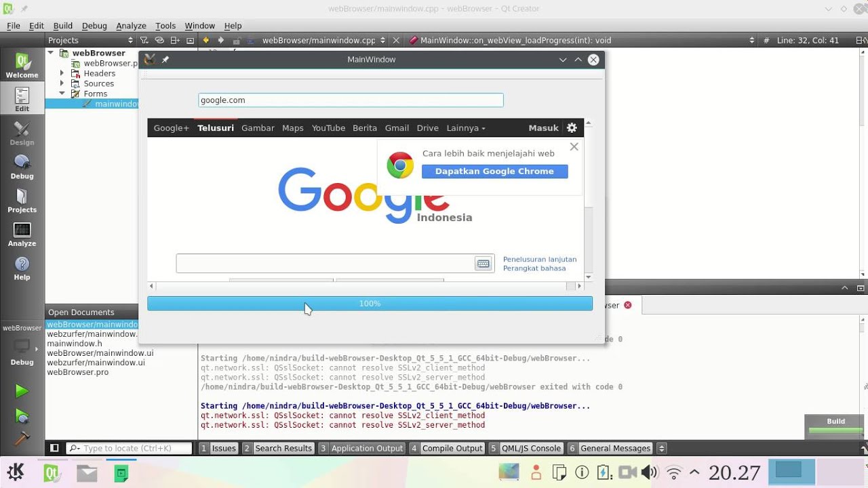Go forward in editor navigation history
868x488 pixels.
(x=221, y=41)
